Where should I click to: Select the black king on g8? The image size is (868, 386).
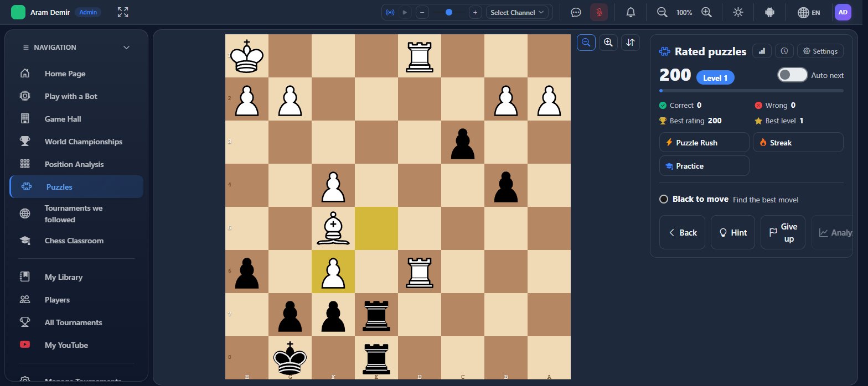pos(290,358)
